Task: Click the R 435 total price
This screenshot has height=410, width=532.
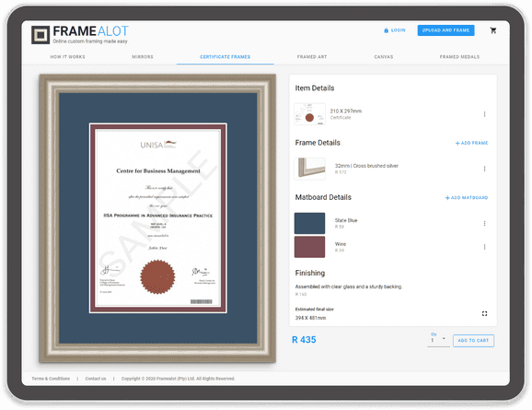Action: pyautogui.click(x=304, y=340)
